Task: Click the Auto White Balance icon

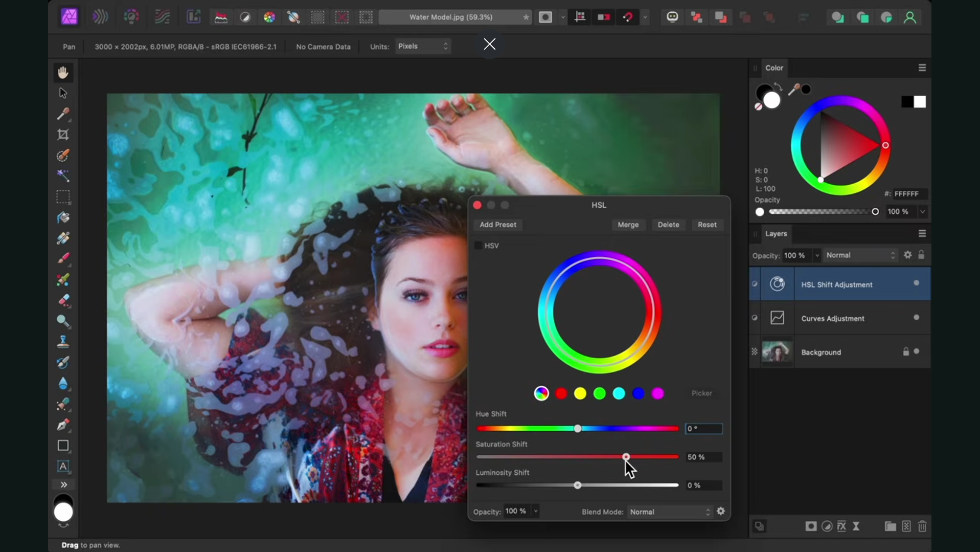Action: point(293,17)
